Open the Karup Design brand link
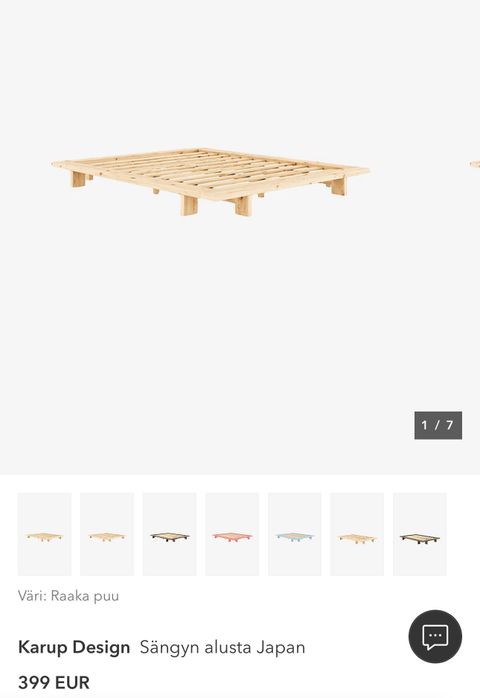This screenshot has height=698, width=480. 74,647
